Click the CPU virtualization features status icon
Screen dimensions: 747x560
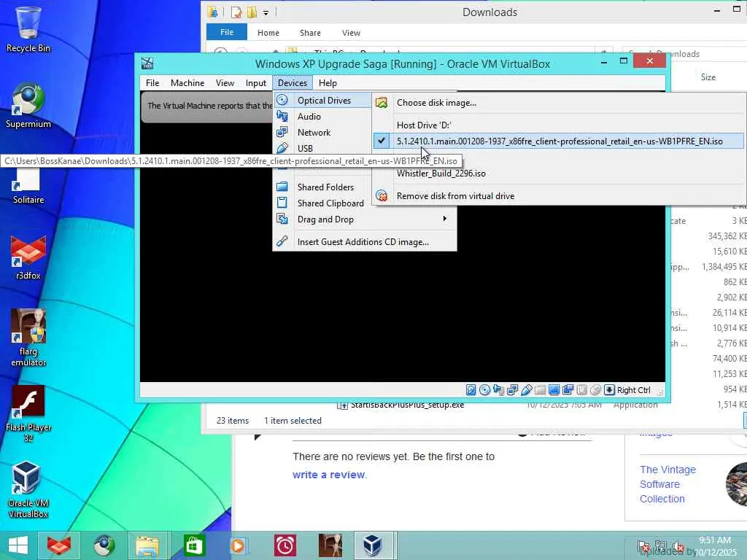point(581,390)
